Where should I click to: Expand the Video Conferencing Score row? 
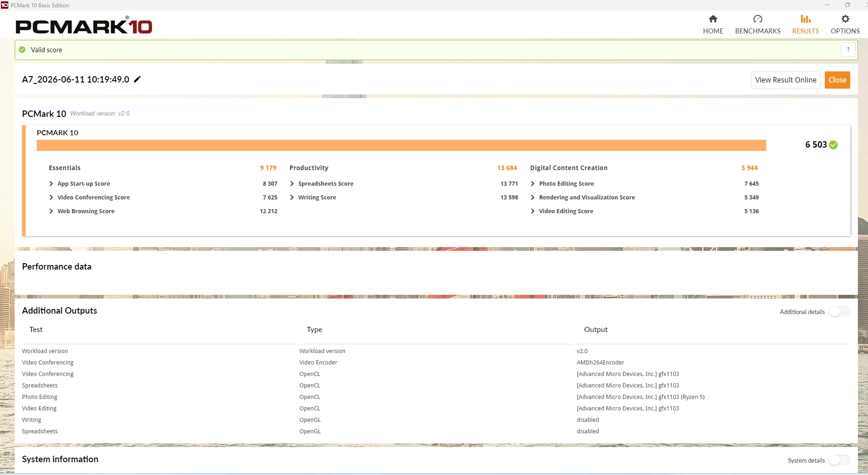point(51,197)
